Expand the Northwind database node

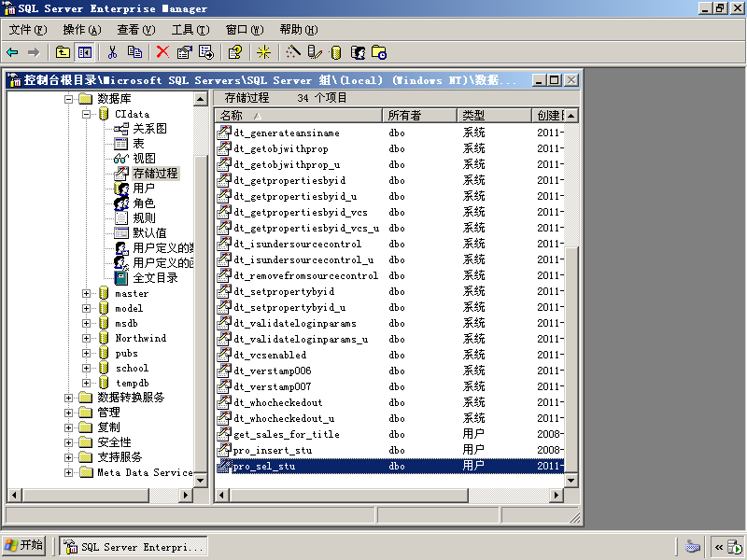86,338
